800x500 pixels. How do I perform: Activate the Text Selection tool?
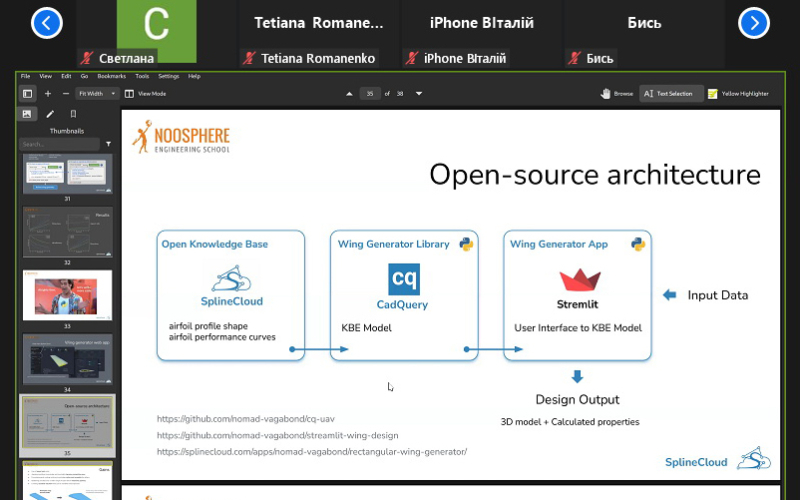[x=670, y=93]
